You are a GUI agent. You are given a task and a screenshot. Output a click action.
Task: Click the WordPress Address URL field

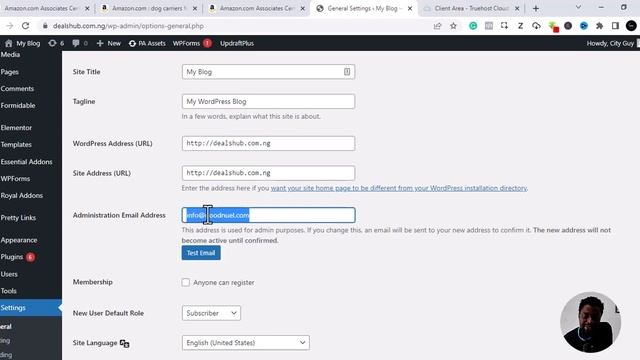pyautogui.click(x=268, y=143)
